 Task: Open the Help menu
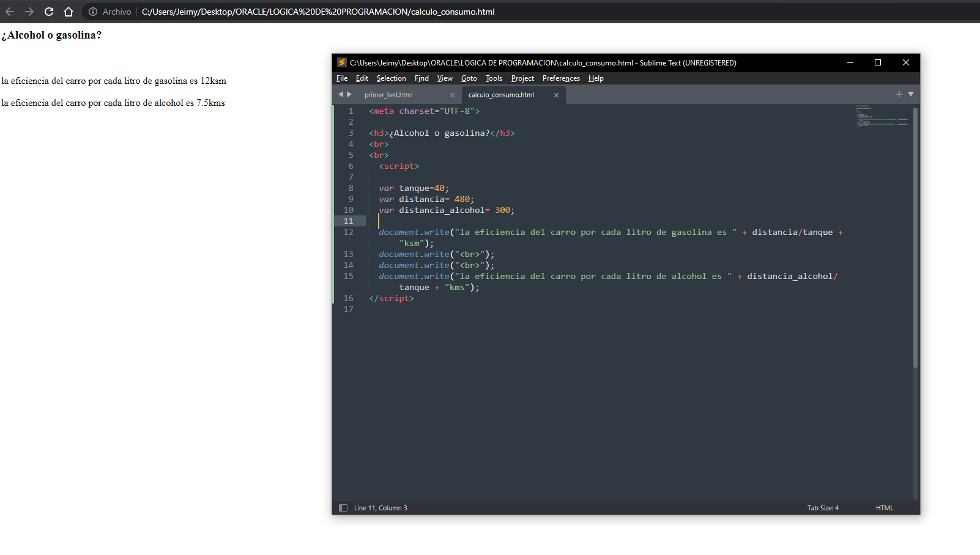pos(596,78)
